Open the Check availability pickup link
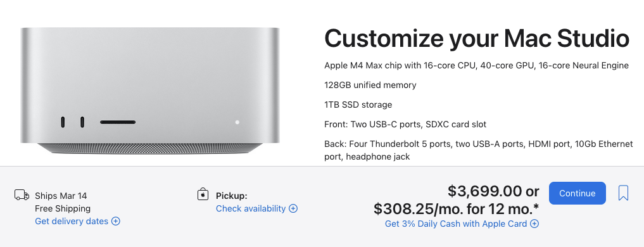This screenshot has height=247, width=644. 251,208
